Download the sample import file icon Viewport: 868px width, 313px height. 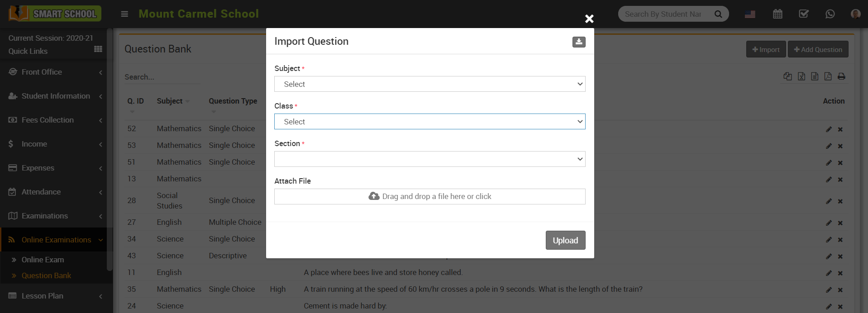click(x=579, y=42)
